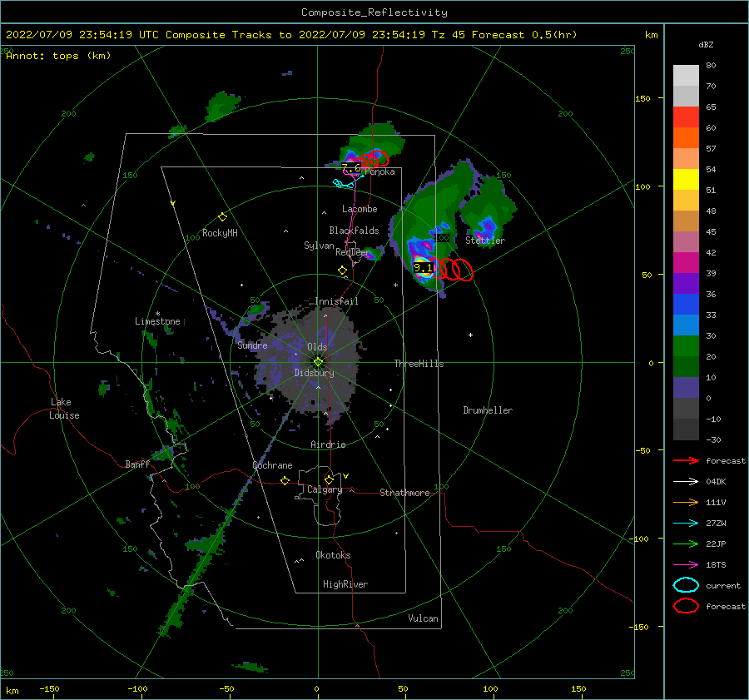Click the green echo cell east of Stettler
This screenshot has height=700, width=749.
(487, 211)
